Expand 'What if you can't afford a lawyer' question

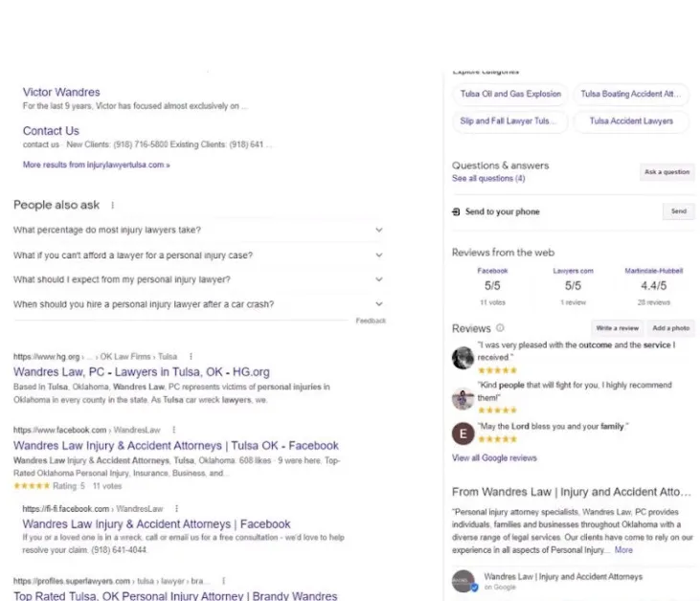[x=199, y=256]
